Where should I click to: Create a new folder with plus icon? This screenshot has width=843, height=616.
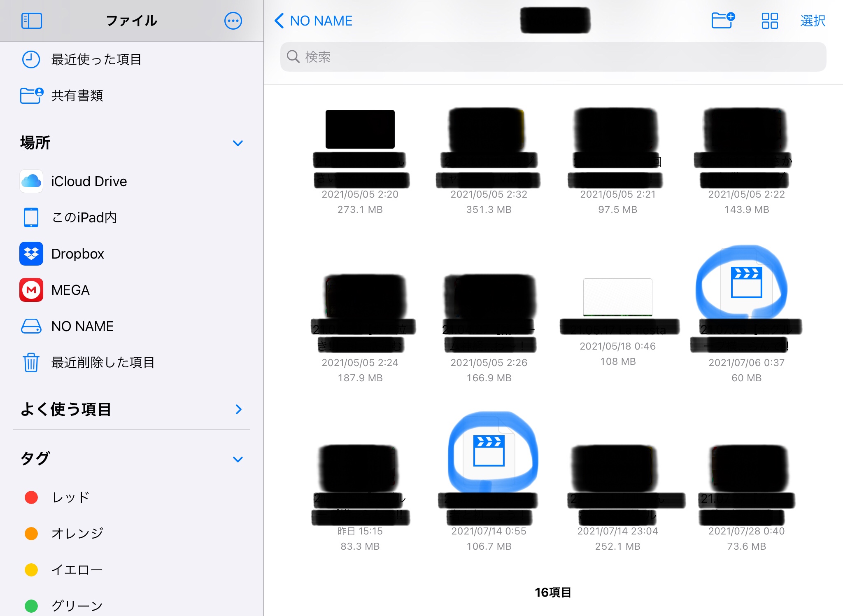pos(723,21)
